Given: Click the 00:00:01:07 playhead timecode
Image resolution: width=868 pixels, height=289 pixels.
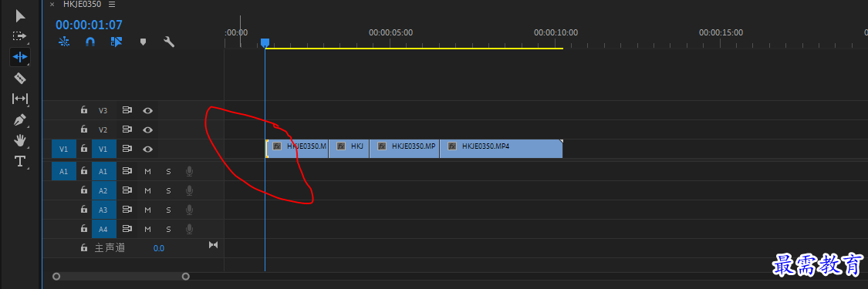Looking at the screenshot, I should (90, 25).
